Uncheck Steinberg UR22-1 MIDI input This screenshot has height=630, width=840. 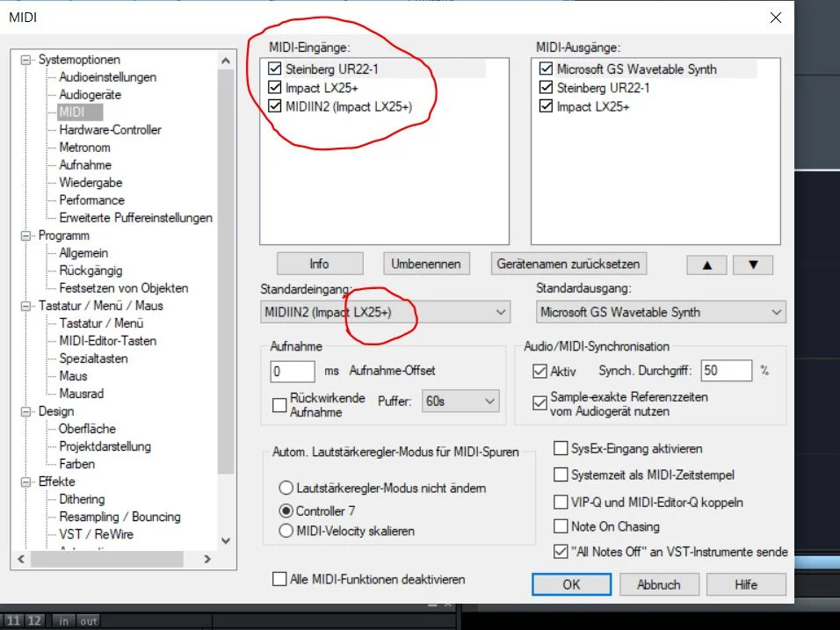pos(275,69)
